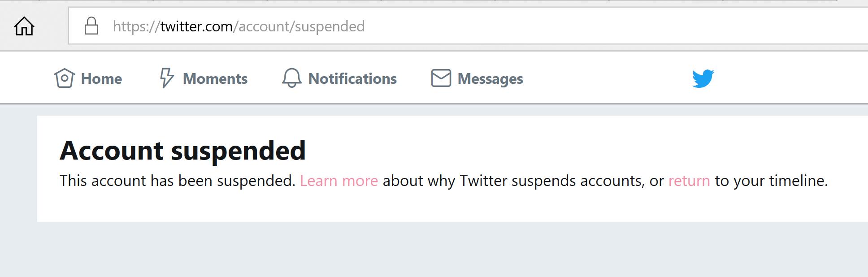The image size is (868, 277).
Task: Click the "return" link to timeline
Action: [689, 181]
